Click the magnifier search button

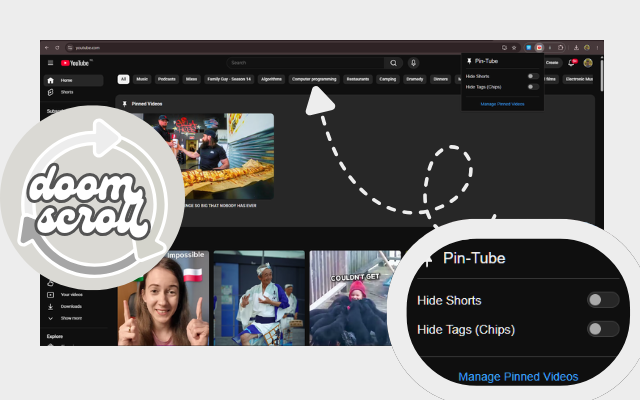(393, 63)
